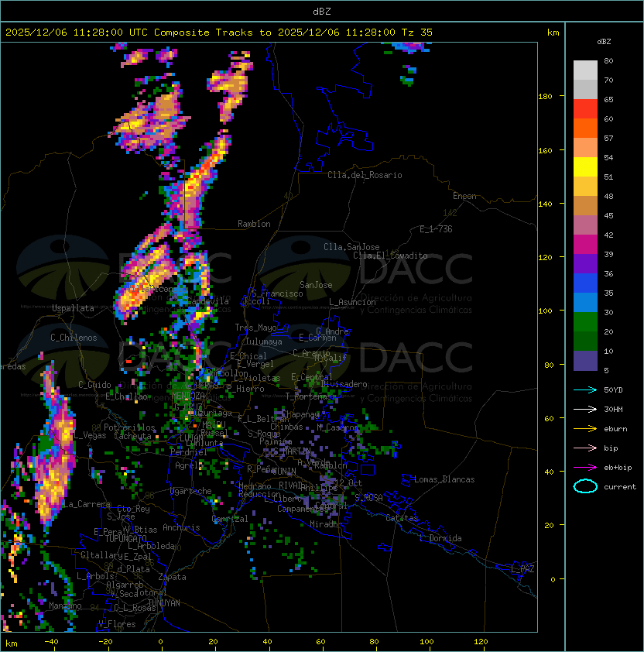
Task: Click the '-40' tick on horizontal axis
Action: tap(51, 642)
